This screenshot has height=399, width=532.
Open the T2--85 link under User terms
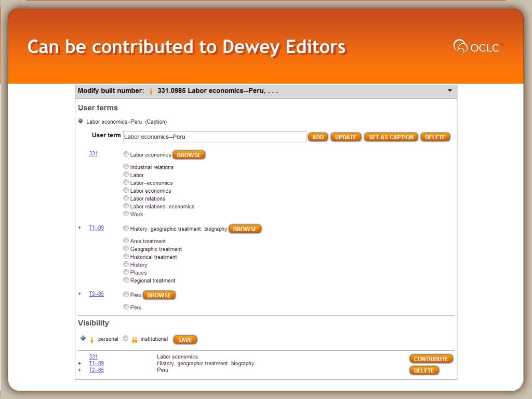coord(96,294)
